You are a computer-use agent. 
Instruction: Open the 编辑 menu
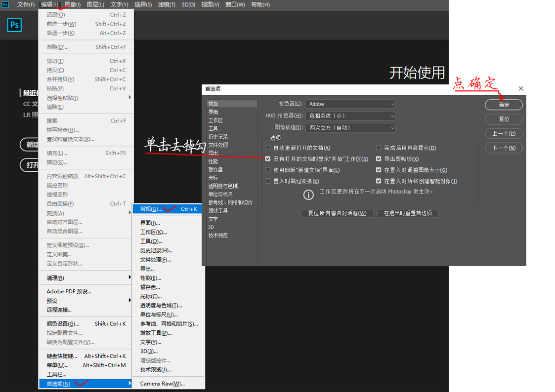[x=49, y=4]
